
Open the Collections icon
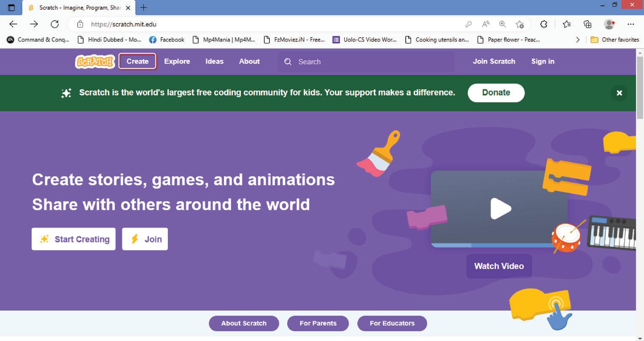(587, 24)
